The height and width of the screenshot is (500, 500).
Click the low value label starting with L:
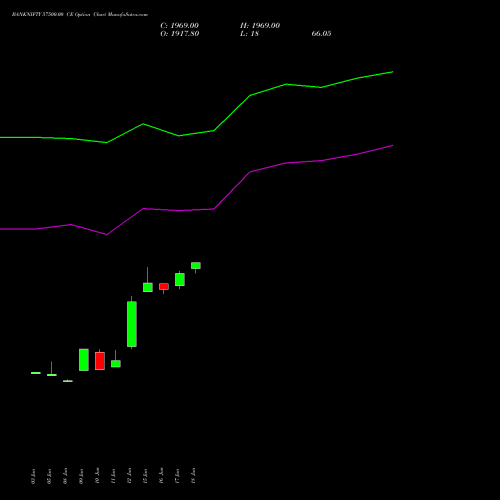249,34
